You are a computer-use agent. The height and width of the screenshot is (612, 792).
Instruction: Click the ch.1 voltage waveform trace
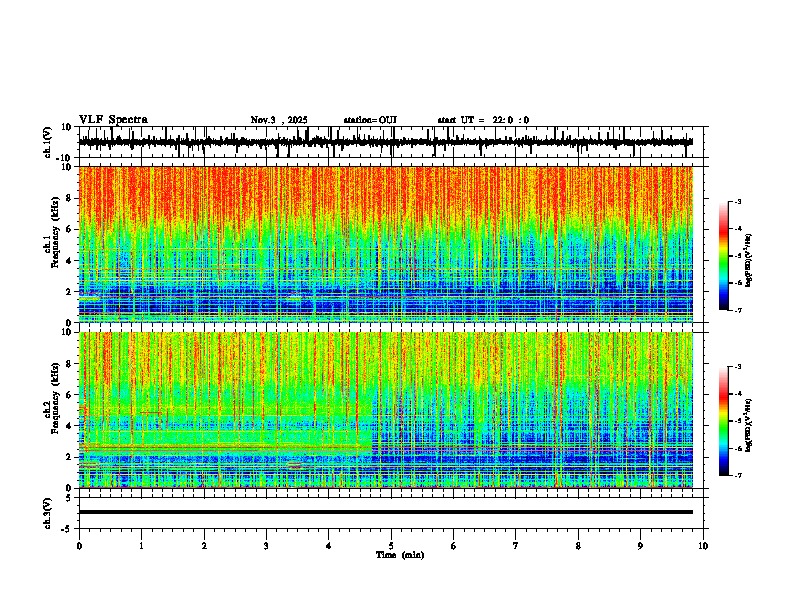386,142
